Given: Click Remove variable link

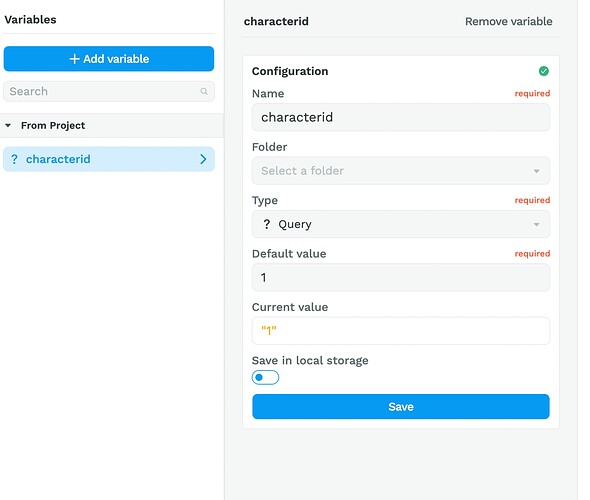Looking at the screenshot, I should click(x=509, y=21).
